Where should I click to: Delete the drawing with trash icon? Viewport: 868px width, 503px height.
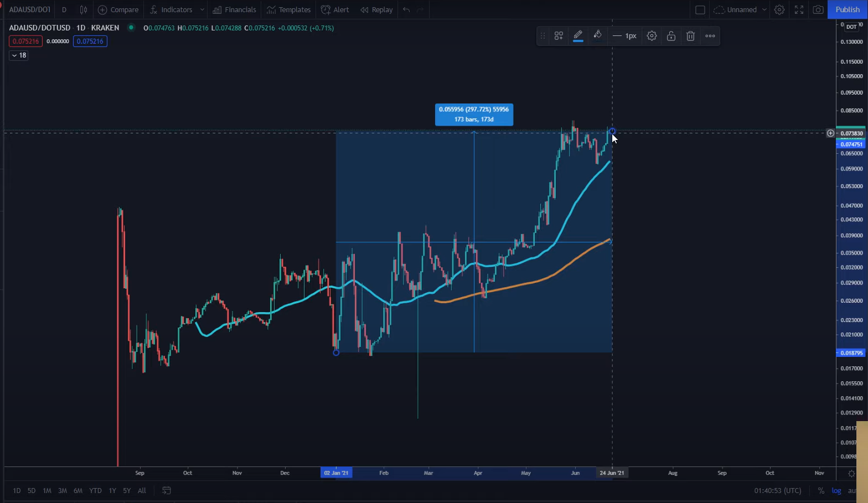[690, 36]
